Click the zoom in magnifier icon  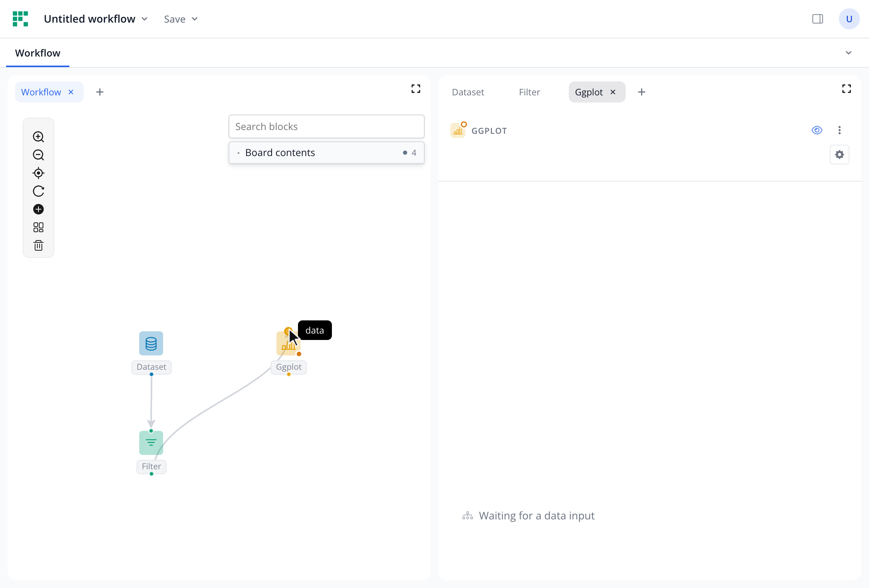coord(38,137)
